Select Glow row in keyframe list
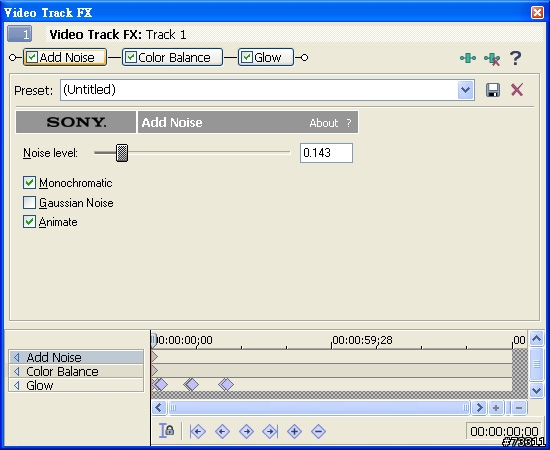The width and height of the screenshot is (550, 450). (x=76, y=385)
